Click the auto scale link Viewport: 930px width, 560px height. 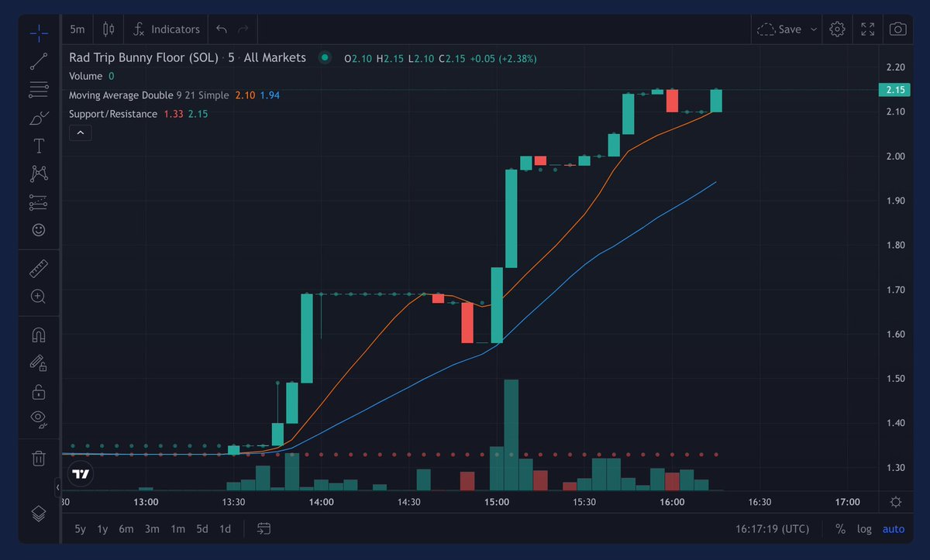[893, 528]
